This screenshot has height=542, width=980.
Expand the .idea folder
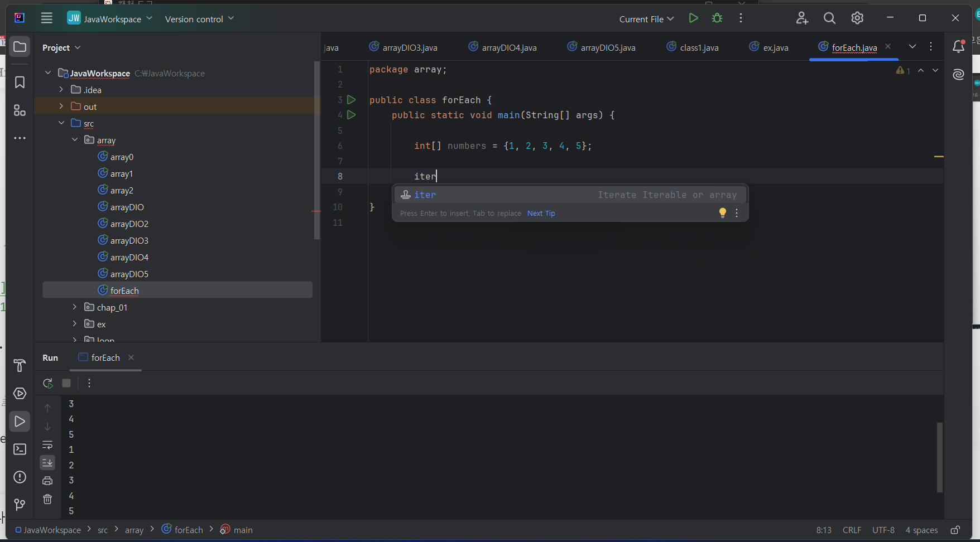(x=61, y=89)
